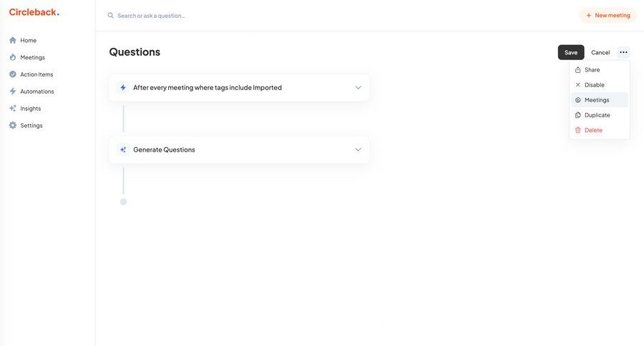Click the Home icon in sidebar
This screenshot has width=644, height=346.
13,40
